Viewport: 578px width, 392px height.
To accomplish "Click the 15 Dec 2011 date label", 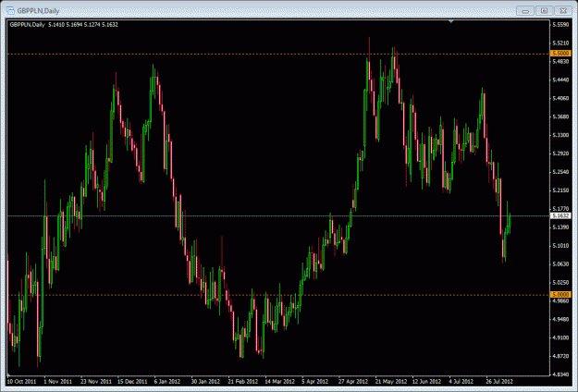I will pyautogui.click(x=132, y=381).
